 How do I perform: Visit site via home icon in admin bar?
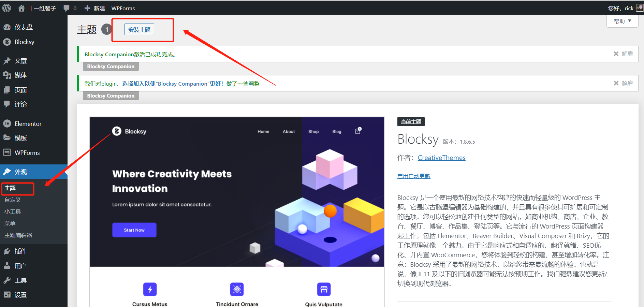point(21,8)
